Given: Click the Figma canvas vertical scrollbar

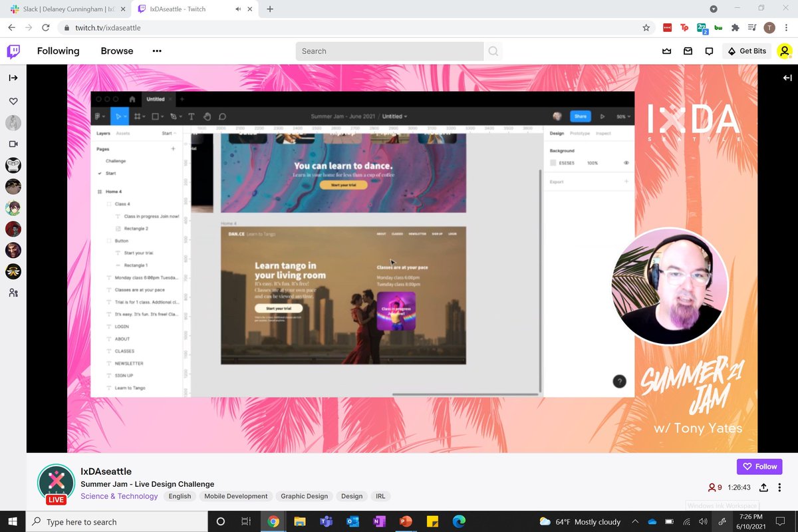Looking at the screenshot, I should tap(540, 279).
